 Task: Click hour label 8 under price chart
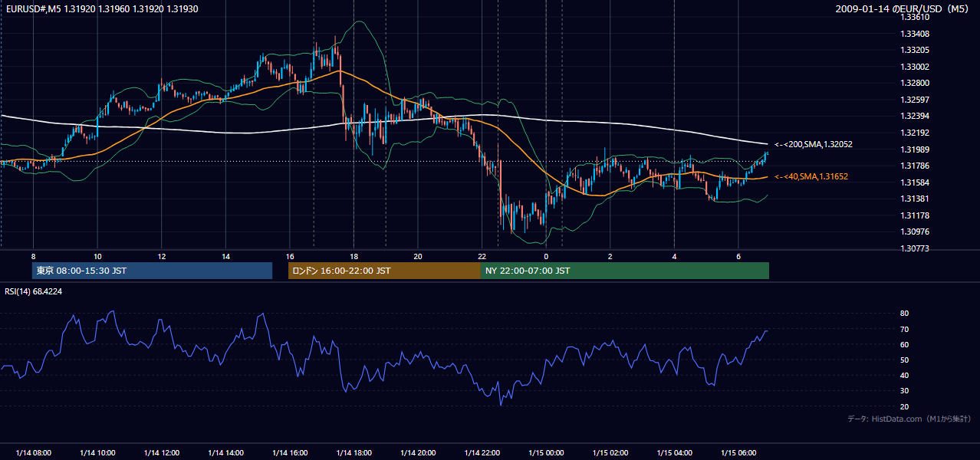point(33,256)
